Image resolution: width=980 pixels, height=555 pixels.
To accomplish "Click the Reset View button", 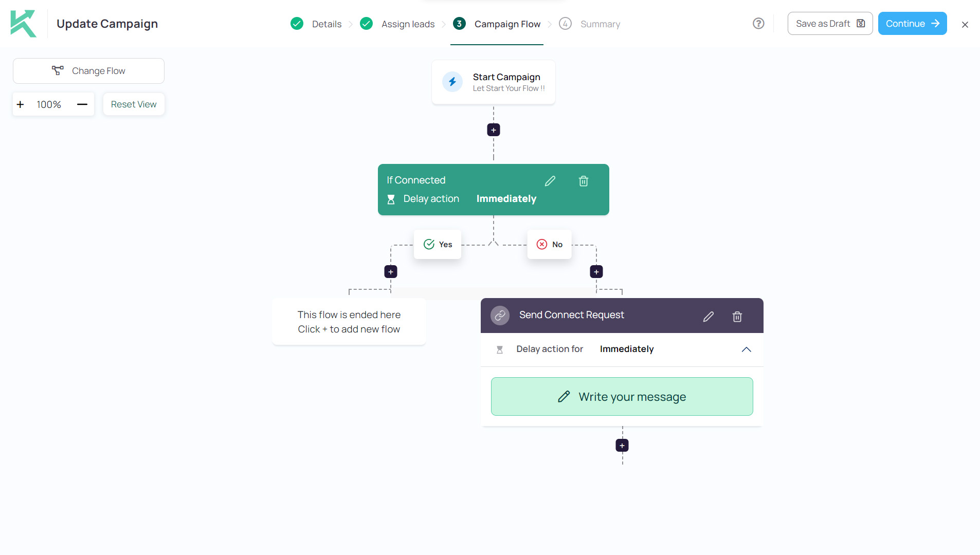I will (134, 104).
